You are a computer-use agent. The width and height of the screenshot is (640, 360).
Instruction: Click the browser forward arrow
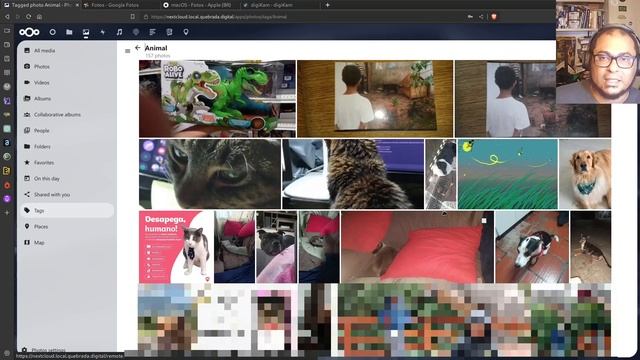[18, 17]
